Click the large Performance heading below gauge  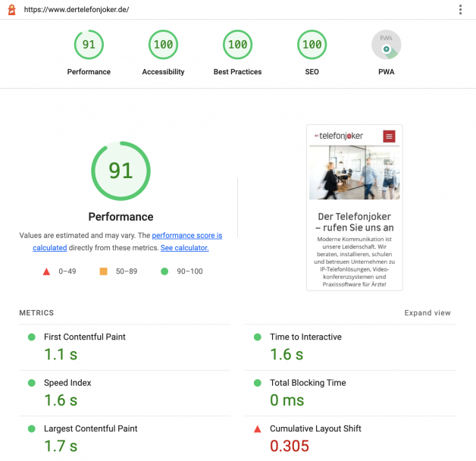coord(121,217)
